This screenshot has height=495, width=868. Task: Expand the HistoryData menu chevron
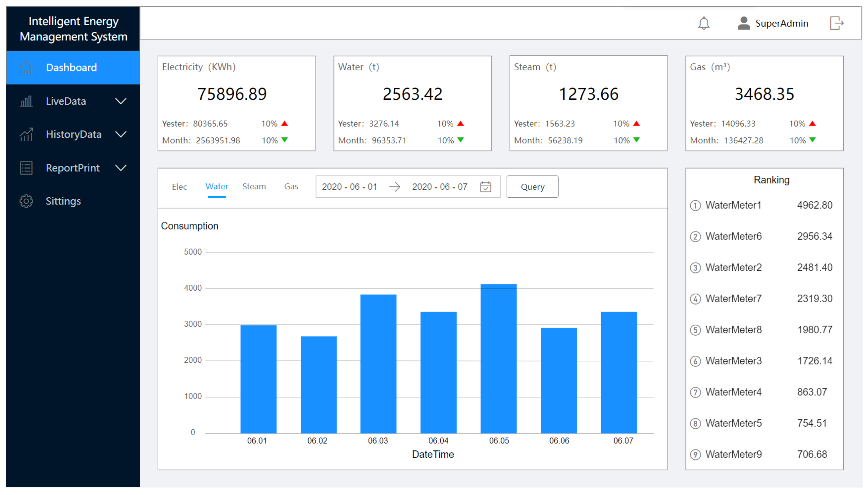[121, 135]
